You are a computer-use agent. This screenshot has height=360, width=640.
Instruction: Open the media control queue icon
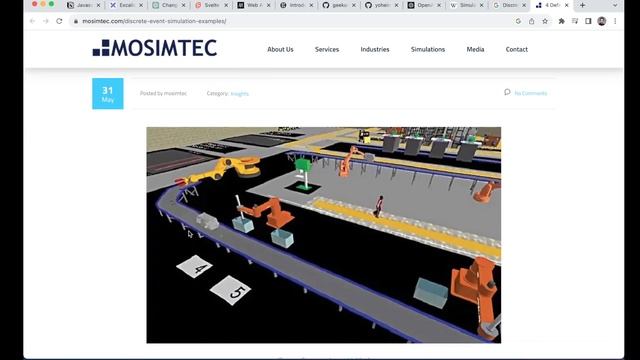click(x=575, y=21)
